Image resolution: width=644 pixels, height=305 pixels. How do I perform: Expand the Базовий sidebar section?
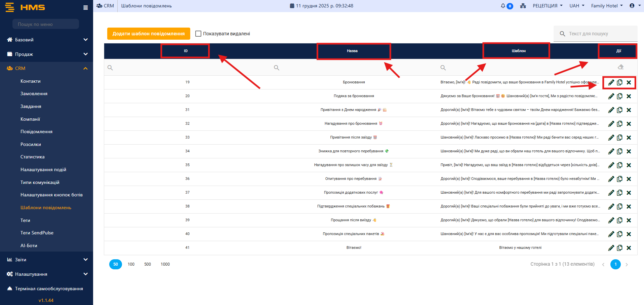[46, 40]
